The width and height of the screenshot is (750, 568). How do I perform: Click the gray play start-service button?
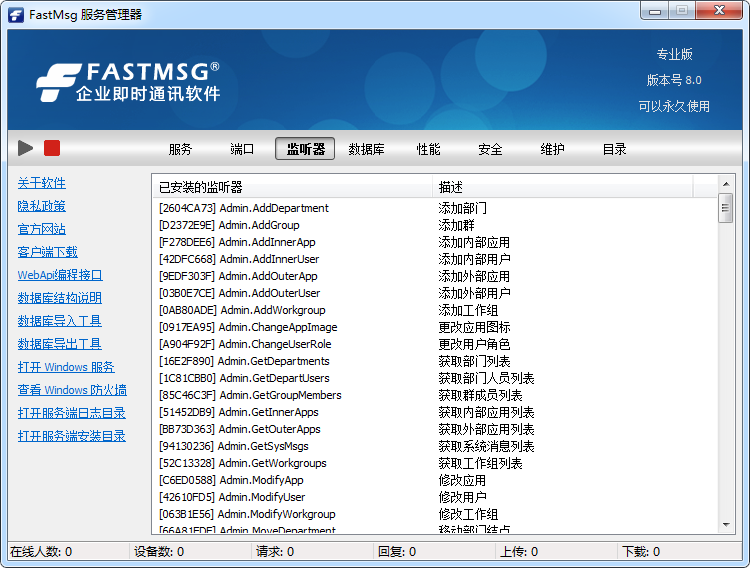tap(25, 148)
